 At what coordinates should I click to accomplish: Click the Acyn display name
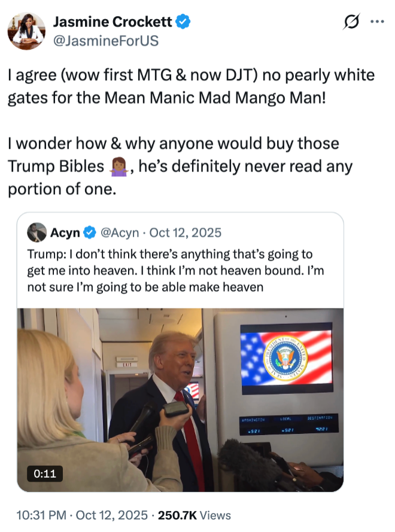click(65, 233)
